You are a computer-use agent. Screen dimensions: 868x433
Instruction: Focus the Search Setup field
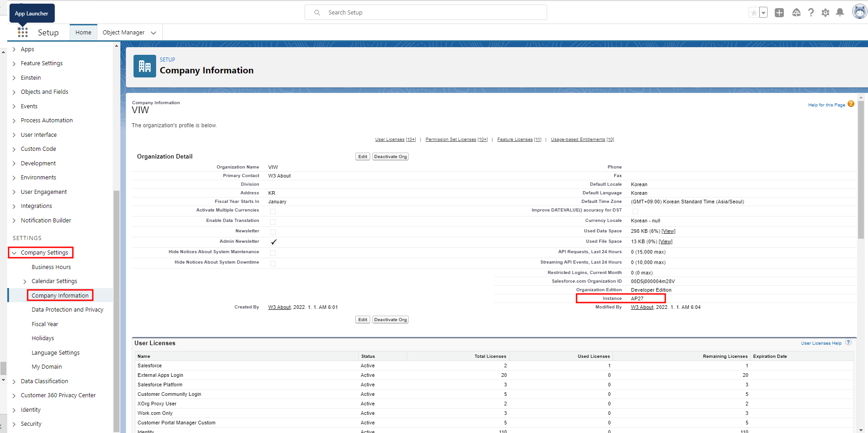pos(426,12)
